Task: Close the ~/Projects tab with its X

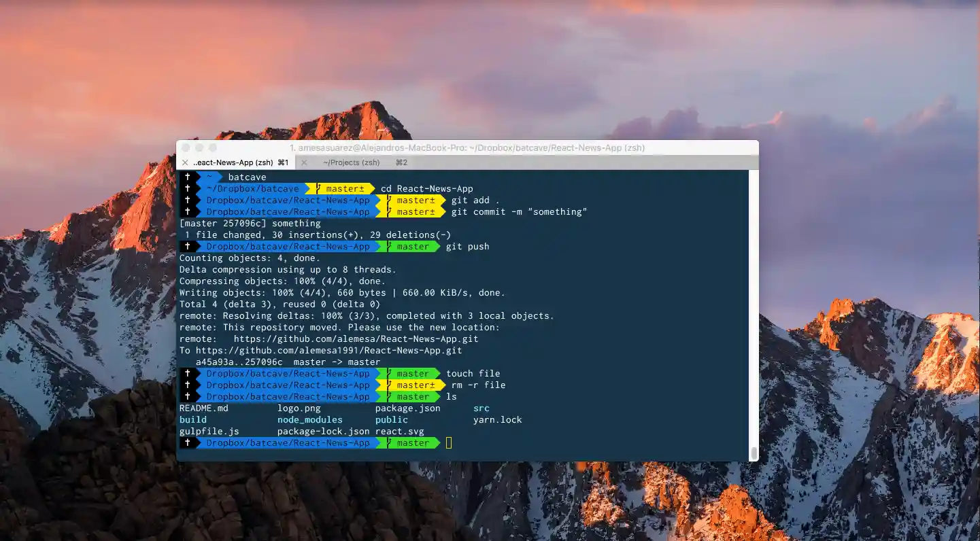Action: pyautogui.click(x=304, y=163)
